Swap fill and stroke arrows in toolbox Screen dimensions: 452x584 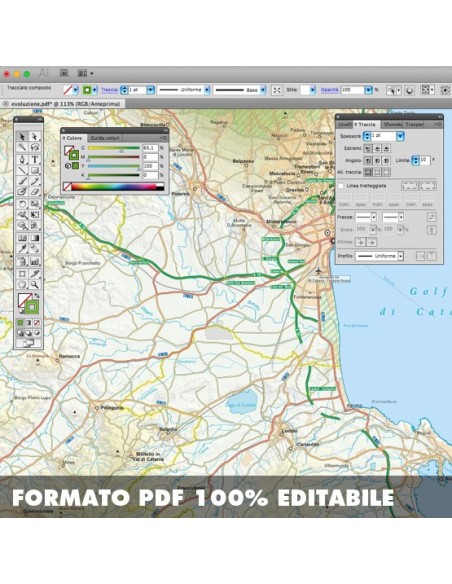point(37,296)
